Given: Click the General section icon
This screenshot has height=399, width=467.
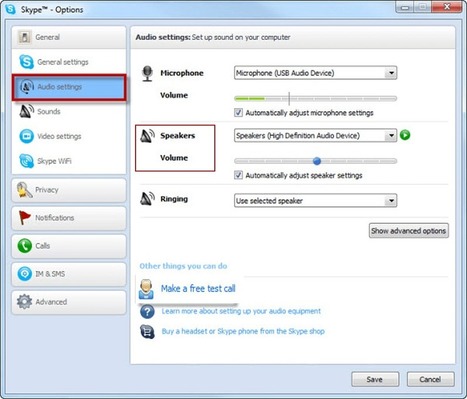Looking at the screenshot, I should [x=25, y=37].
